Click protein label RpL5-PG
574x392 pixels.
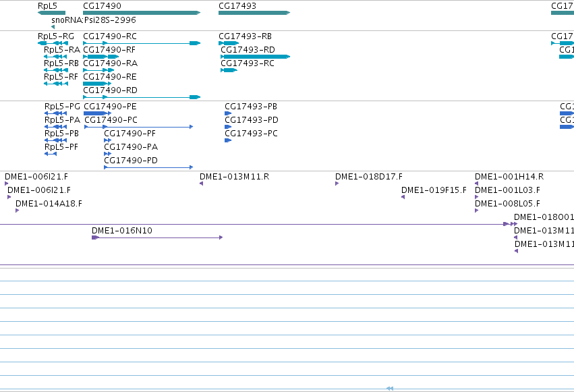click(x=62, y=107)
